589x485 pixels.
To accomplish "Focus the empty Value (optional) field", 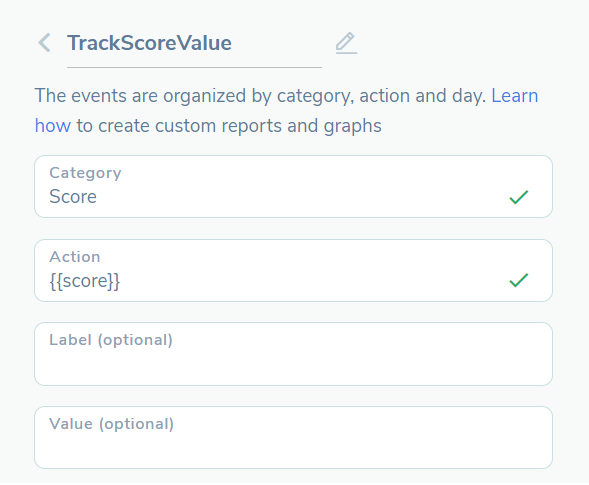I will pyautogui.click(x=293, y=437).
